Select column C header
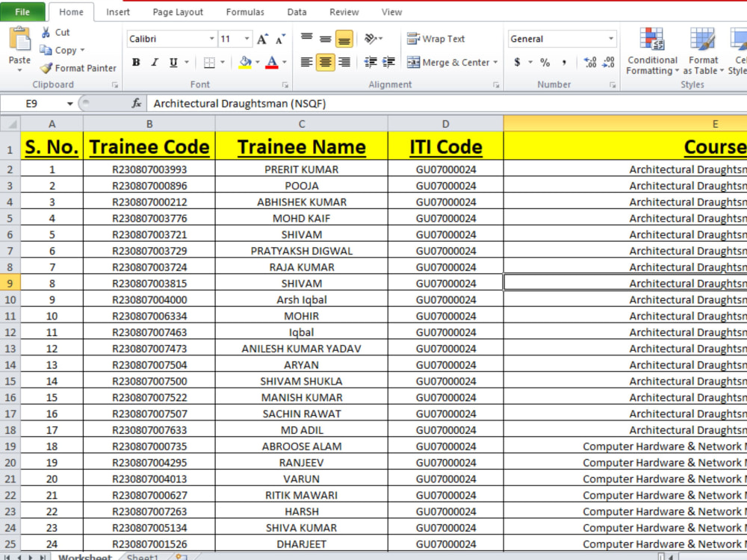Image resolution: width=747 pixels, height=560 pixels. pos(302,124)
